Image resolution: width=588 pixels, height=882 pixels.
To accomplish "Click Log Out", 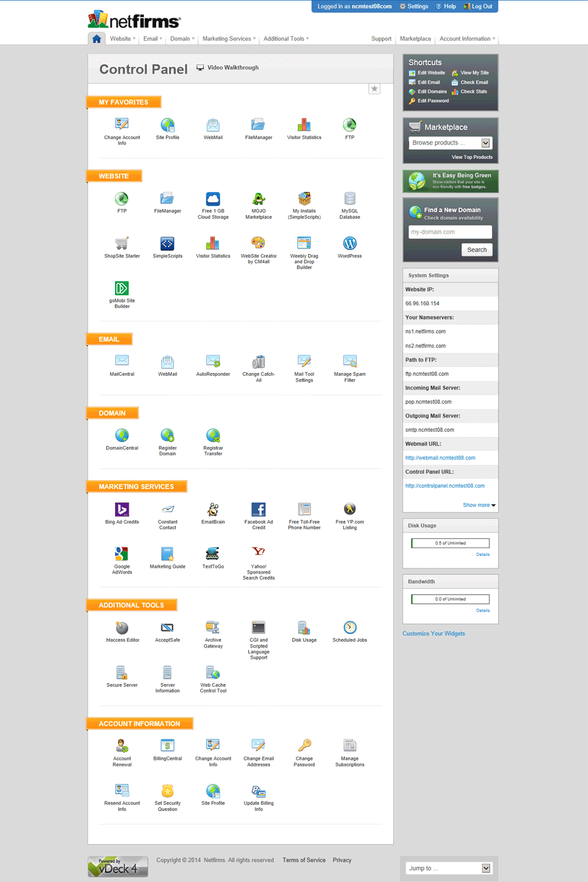I will [478, 7].
